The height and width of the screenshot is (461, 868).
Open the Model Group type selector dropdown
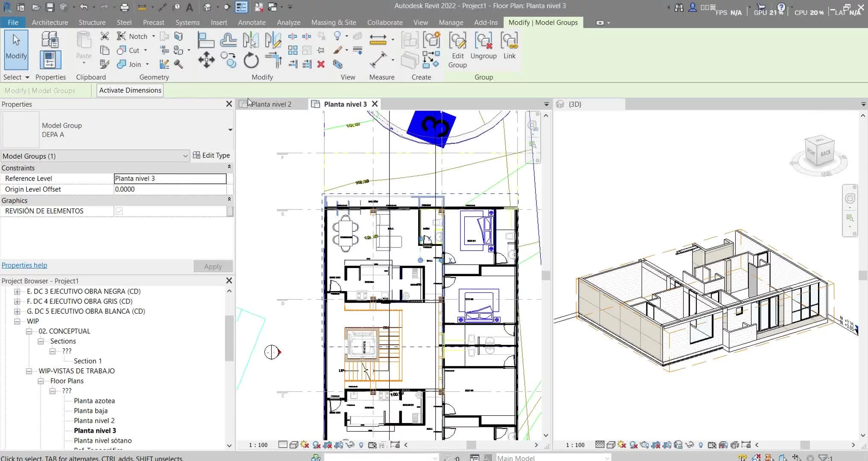tap(230, 130)
